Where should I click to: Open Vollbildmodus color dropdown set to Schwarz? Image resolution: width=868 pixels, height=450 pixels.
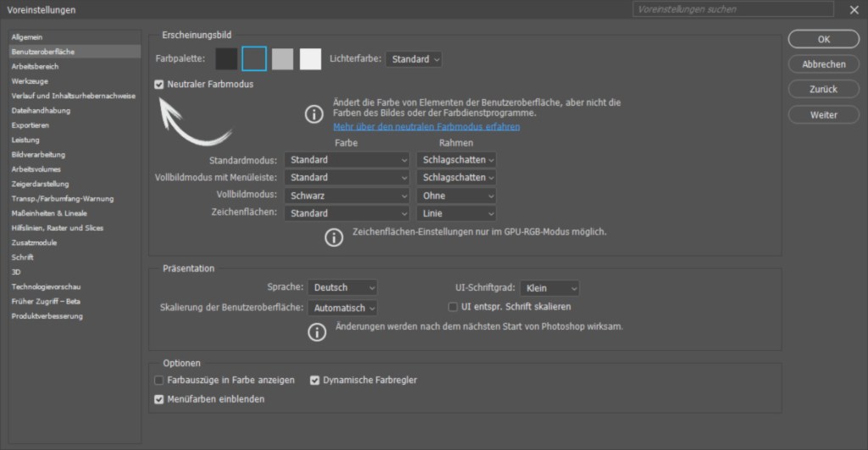tap(348, 196)
